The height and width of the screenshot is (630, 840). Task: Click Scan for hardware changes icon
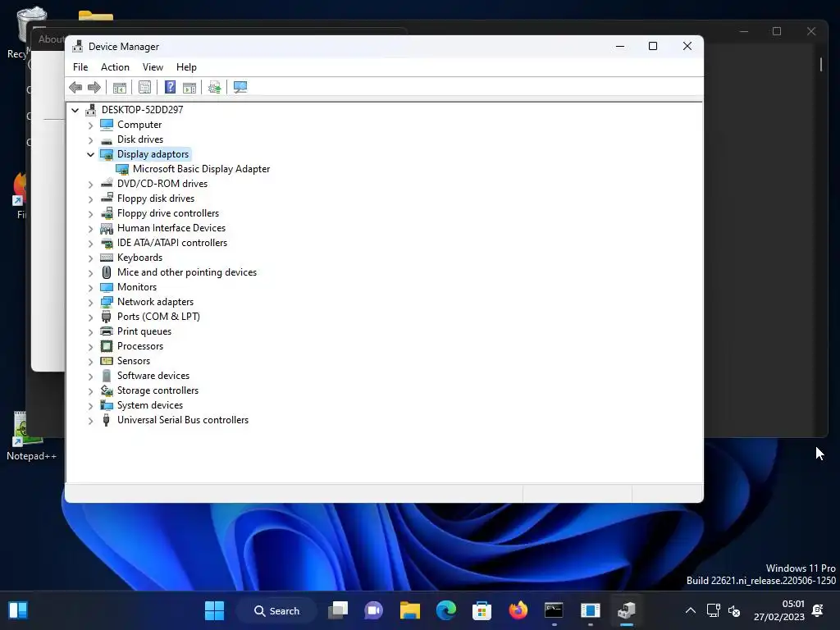click(240, 87)
